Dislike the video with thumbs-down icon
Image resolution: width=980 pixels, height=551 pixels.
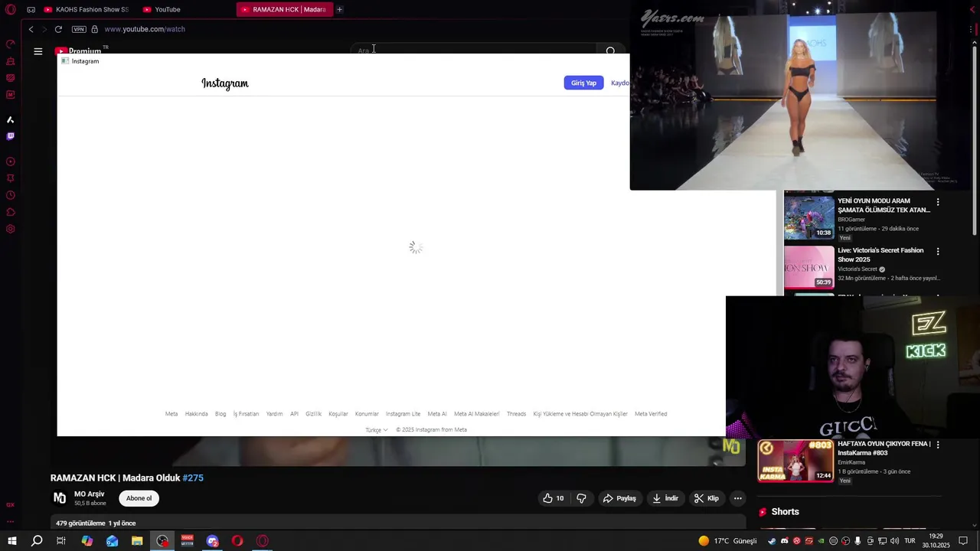(x=581, y=498)
